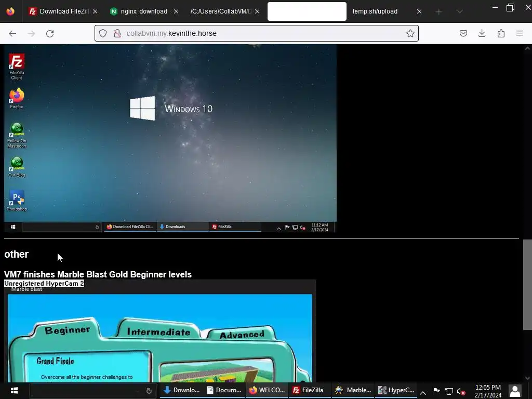Screen dimensions: 532x399
Task: Click Intermediate tab in Marble Blast video
Action: [158, 331]
